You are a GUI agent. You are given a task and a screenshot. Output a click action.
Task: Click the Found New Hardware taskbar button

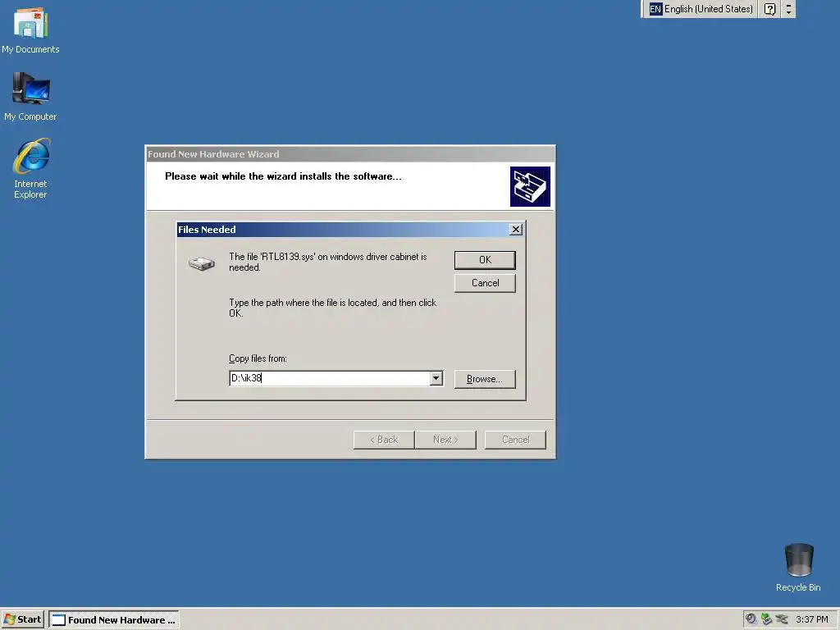[x=114, y=620]
